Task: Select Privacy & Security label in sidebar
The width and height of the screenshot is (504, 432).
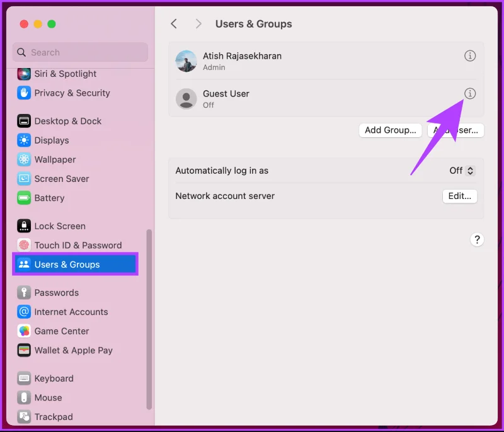Action: pyautogui.click(x=72, y=93)
